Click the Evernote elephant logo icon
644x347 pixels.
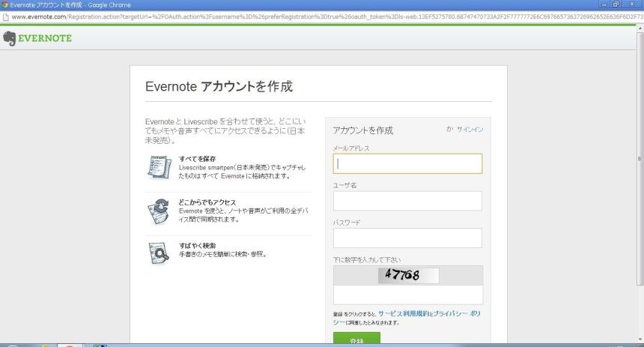pyautogui.click(x=10, y=38)
